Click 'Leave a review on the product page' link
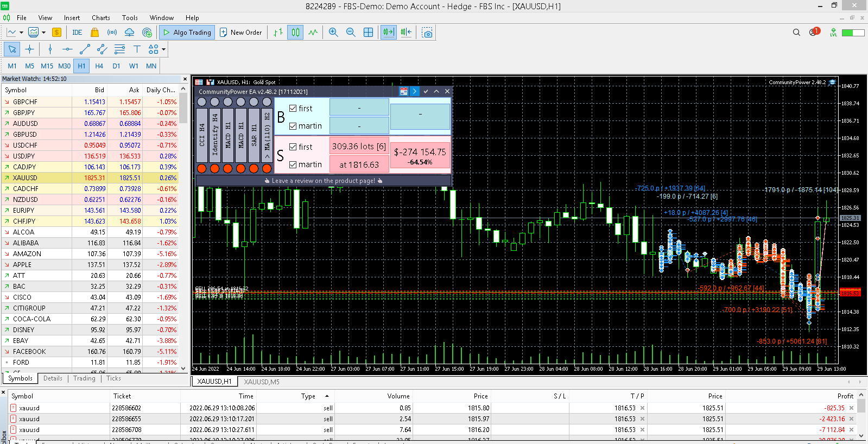This screenshot has width=868, height=444. [324, 181]
